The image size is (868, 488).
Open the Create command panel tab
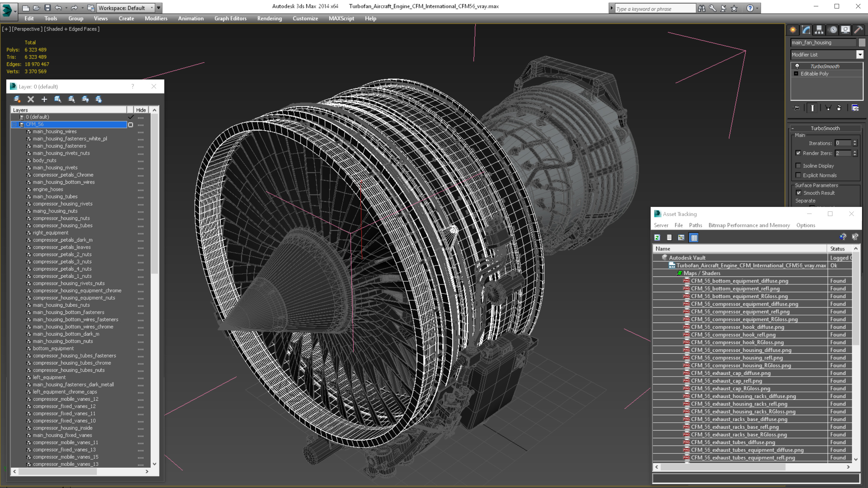[x=793, y=30]
